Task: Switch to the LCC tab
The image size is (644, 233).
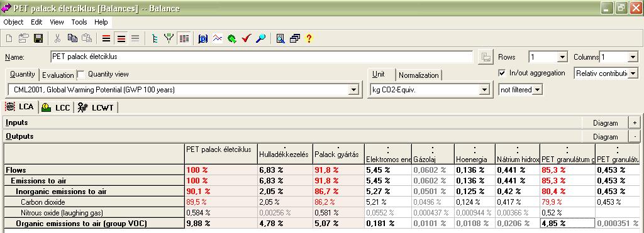Action: click(x=56, y=107)
